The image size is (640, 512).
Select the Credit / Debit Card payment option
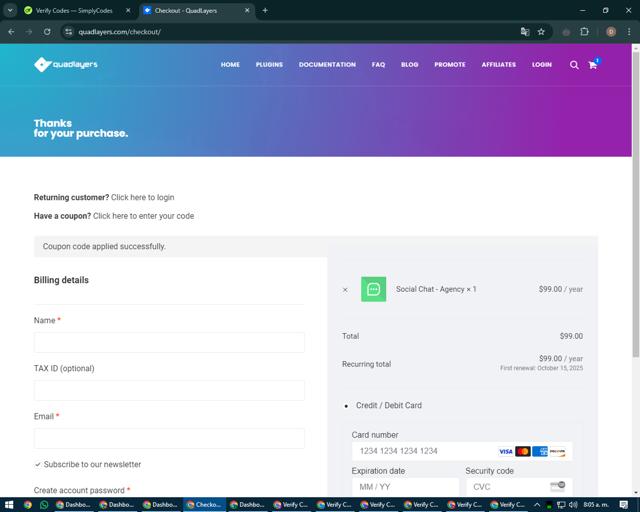click(389, 405)
